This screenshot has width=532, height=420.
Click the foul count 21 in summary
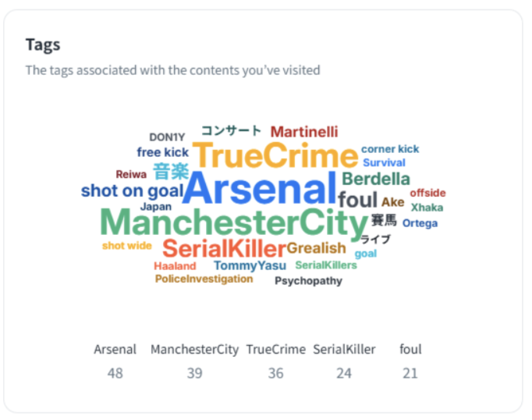pyautogui.click(x=410, y=373)
